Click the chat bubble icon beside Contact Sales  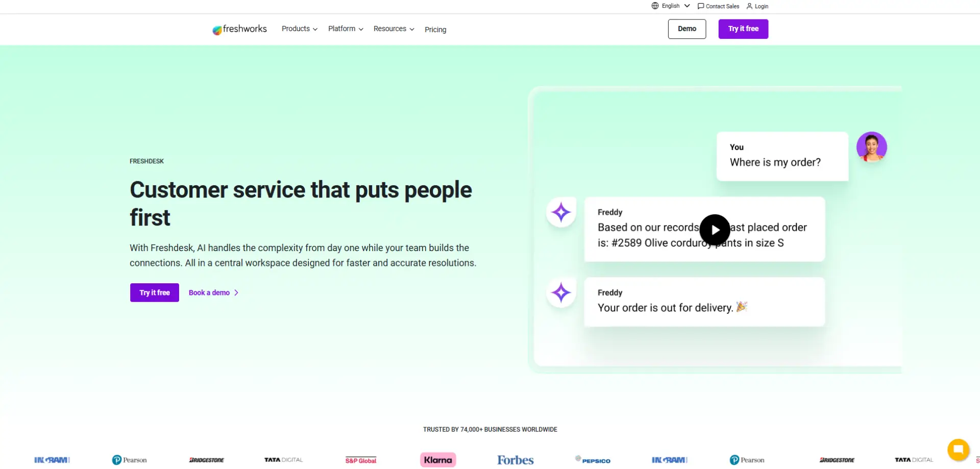(x=701, y=6)
